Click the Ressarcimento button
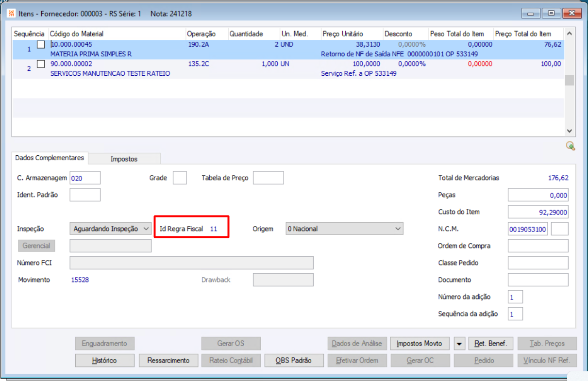This screenshot has width=588, height=381. pos(168,361)
